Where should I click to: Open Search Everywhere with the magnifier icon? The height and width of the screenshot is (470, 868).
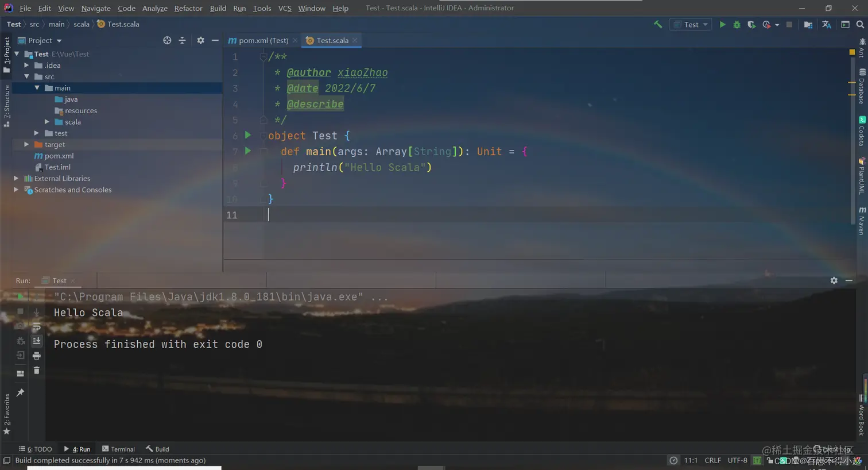pyautogui.click(x=860, y=24)
